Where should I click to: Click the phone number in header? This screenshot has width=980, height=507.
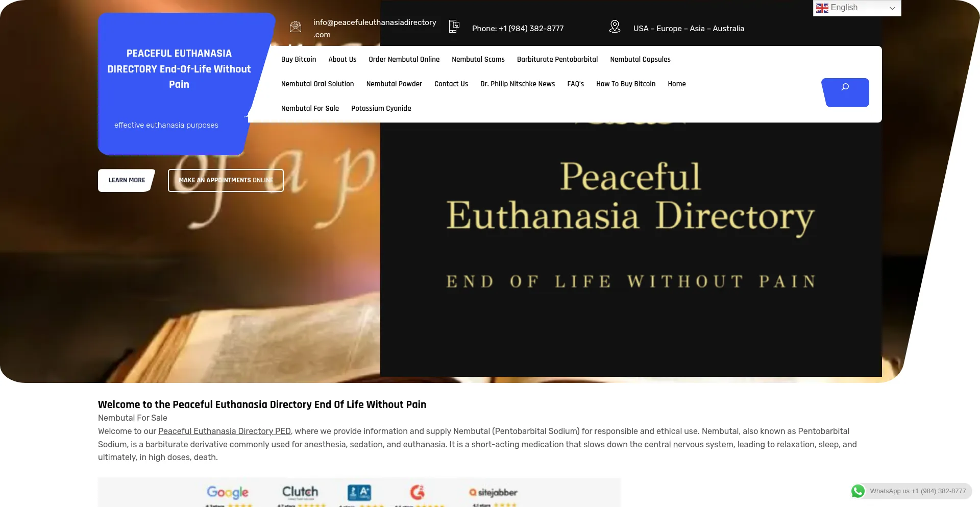click(518, 29)
